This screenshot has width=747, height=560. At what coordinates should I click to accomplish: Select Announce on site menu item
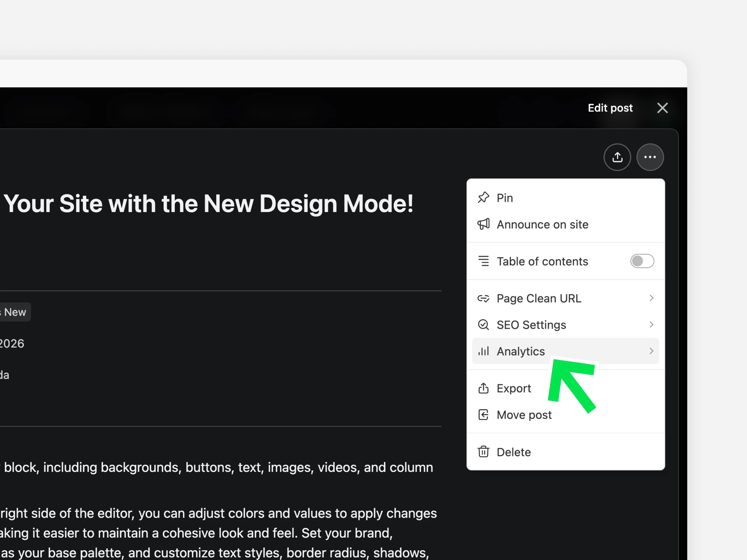[542, 224]
